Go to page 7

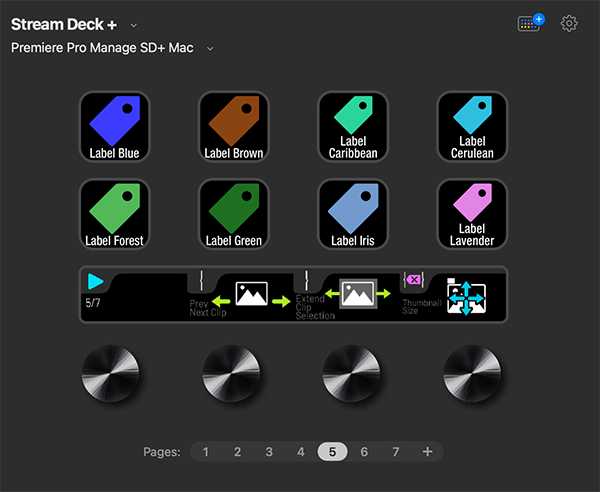point(396,452)
